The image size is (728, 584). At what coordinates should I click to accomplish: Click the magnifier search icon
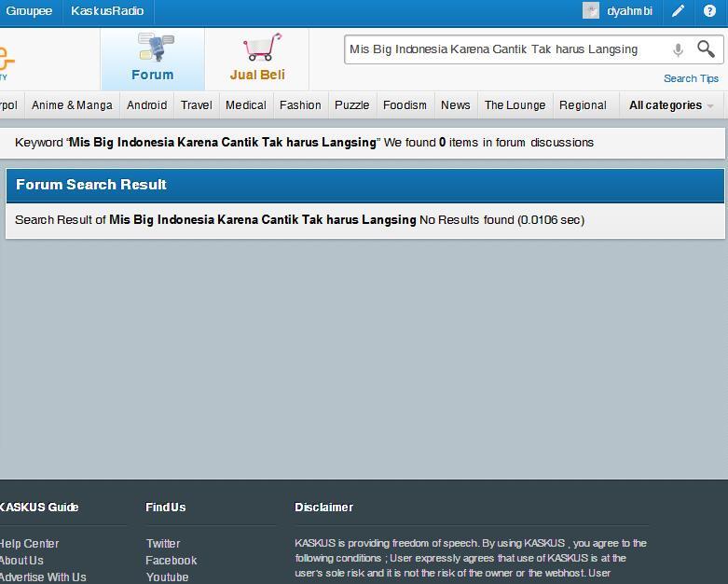coord(706,49)
